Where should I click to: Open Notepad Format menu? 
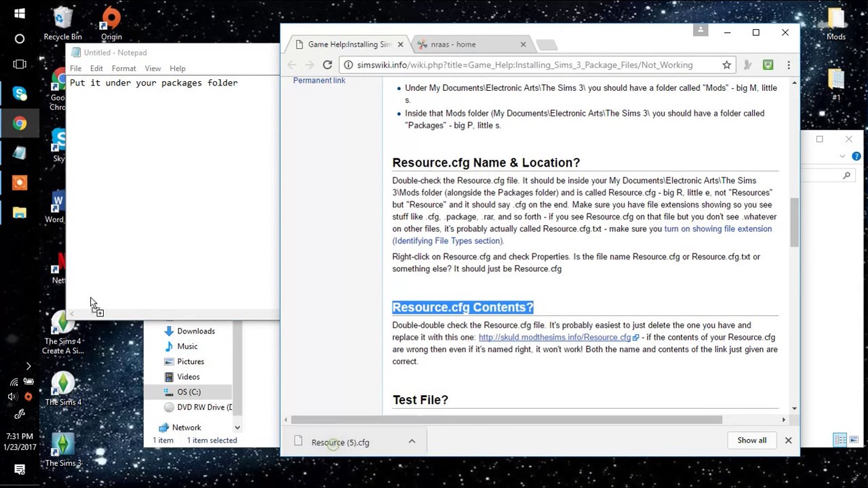[x=123, y=68]
